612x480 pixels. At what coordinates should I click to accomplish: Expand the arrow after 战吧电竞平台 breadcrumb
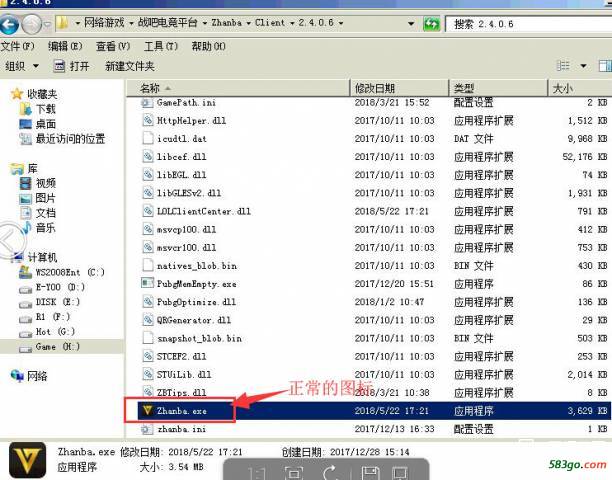205,23
